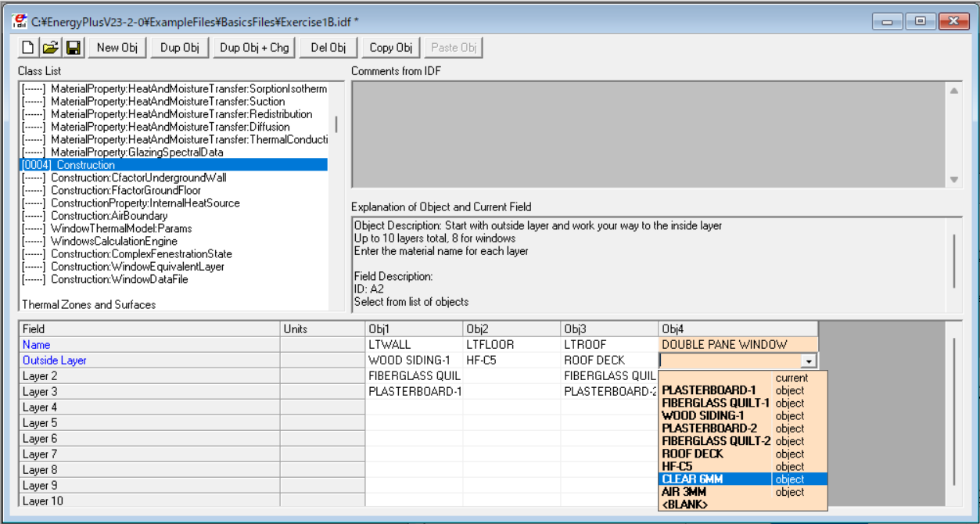
Task: Select Construction:FfactorGroundFloor class
Action: point(174,190)
